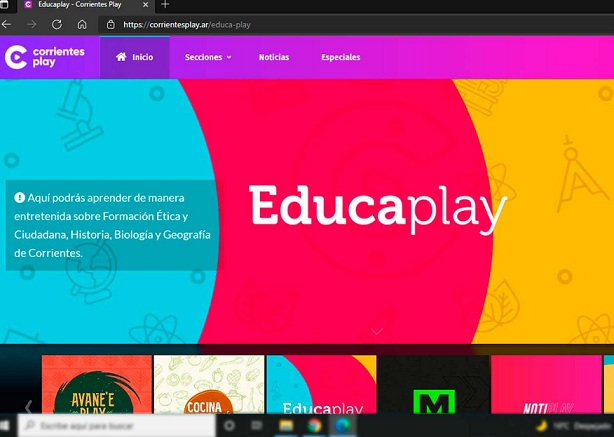Open the Notiplay thumbnail

pos(546,384)
